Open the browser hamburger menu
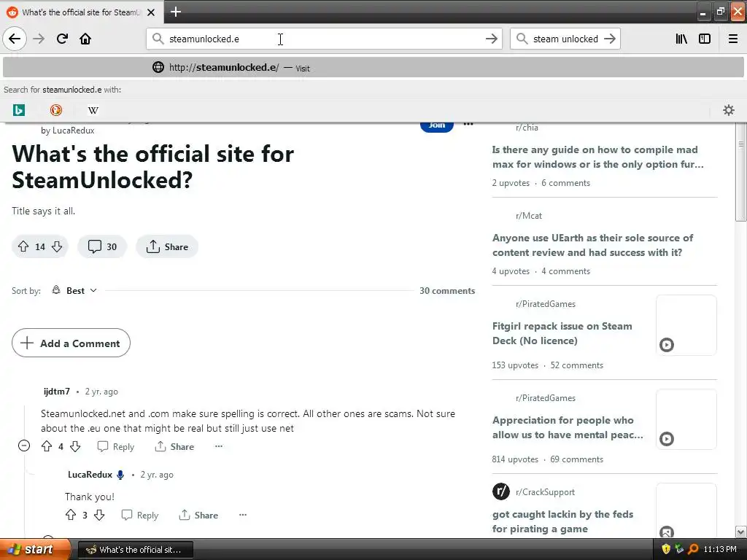Screen dimensions: 747x560 (x=733, y=39)
